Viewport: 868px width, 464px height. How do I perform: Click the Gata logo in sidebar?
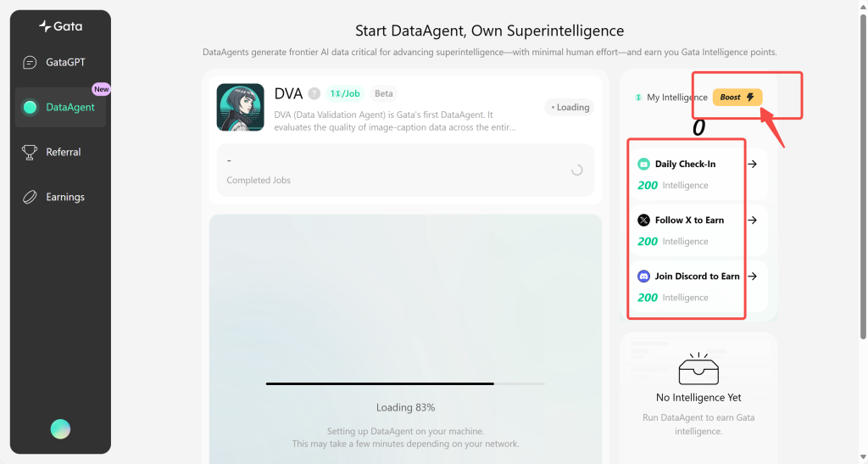(x=60, y=26)
